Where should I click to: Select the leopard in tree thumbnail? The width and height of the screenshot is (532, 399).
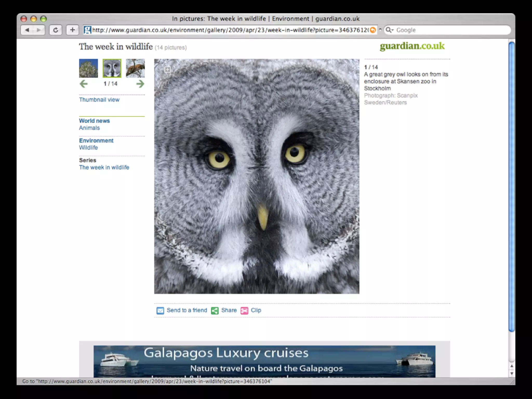(x=135, y=68)
